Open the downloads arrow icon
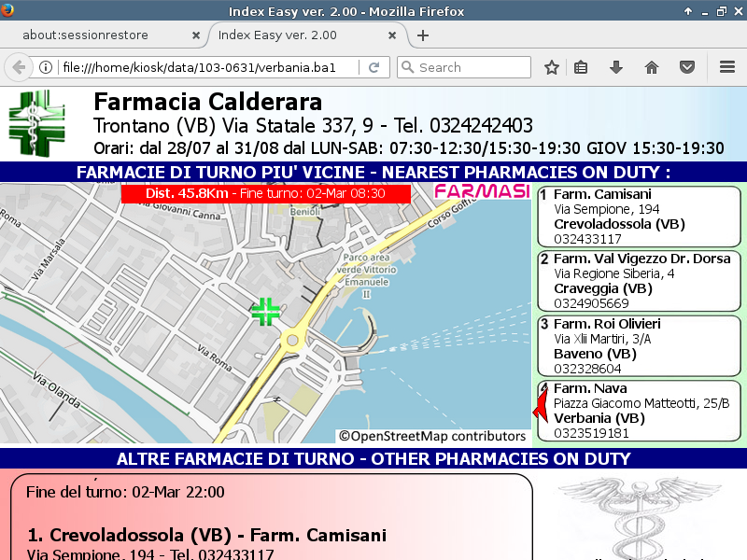747x560 pixels. point(616,67)
